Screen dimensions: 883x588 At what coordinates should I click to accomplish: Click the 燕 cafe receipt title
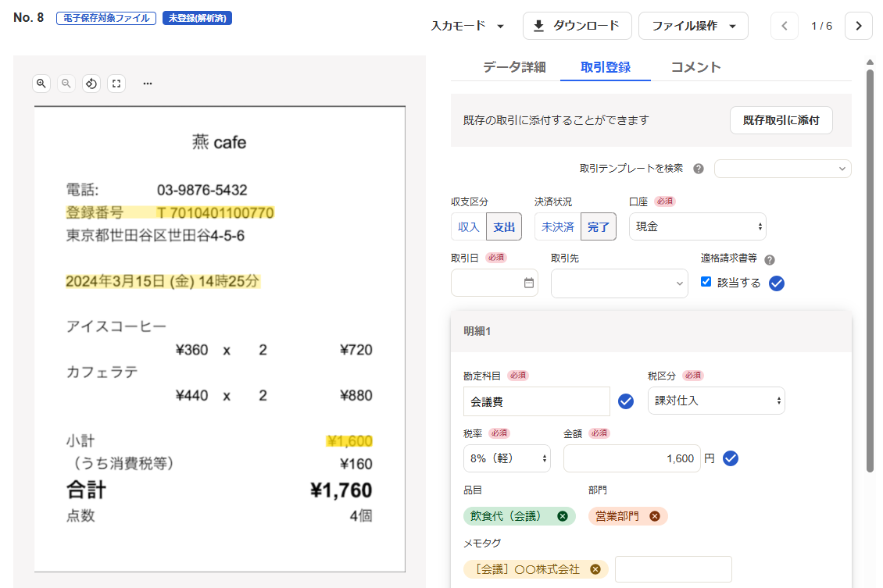point(219,142)
